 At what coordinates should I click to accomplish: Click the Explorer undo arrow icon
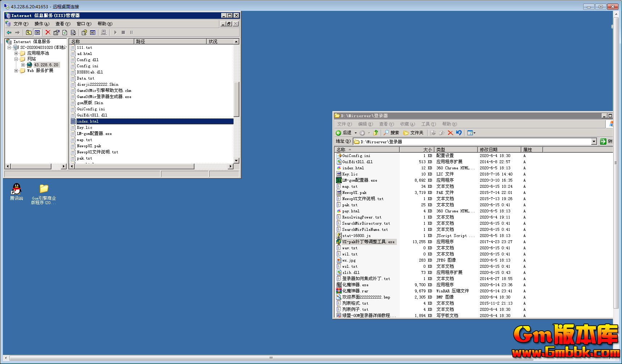[459, 133]
